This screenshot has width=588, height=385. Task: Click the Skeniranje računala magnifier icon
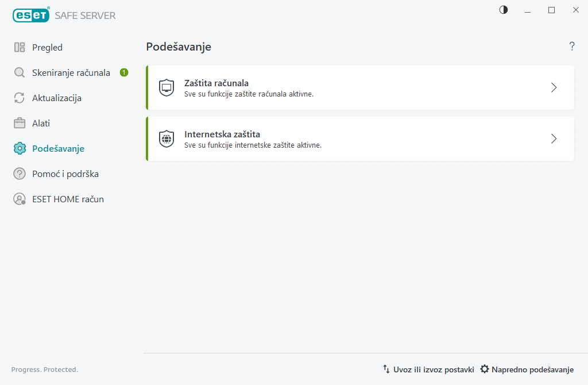coord(20,73)
